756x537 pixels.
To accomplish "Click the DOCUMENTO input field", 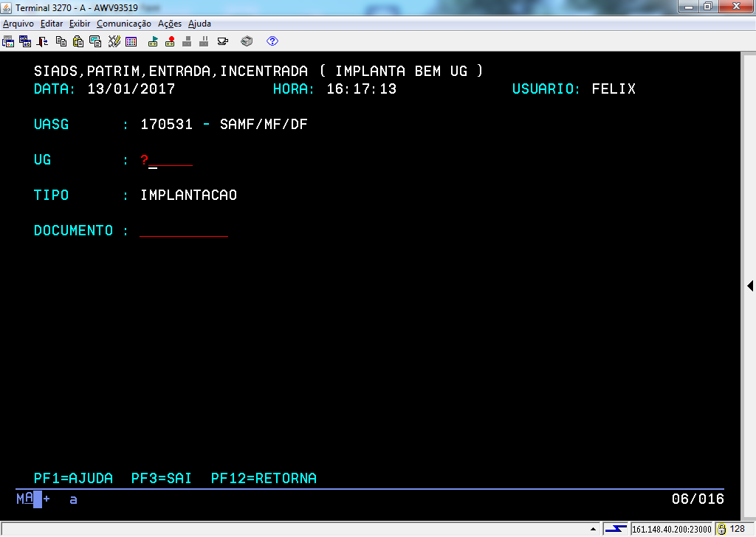I will coord(184,231).
